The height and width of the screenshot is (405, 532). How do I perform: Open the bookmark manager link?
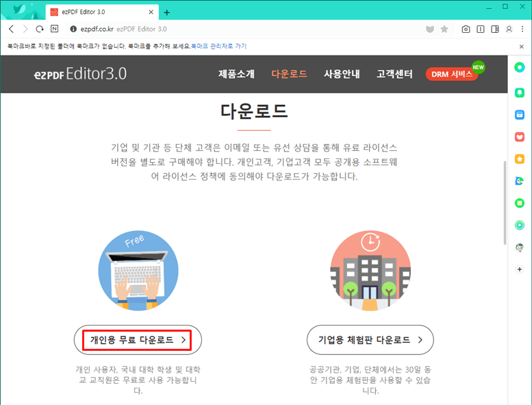click(x=219, y=46)
